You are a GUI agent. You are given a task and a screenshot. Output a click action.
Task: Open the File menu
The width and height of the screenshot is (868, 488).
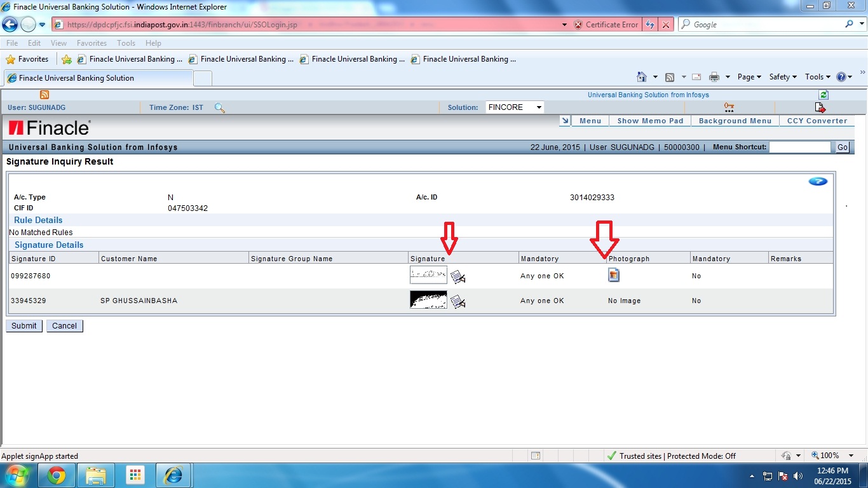pyautogui.click(x=12, y=43)
